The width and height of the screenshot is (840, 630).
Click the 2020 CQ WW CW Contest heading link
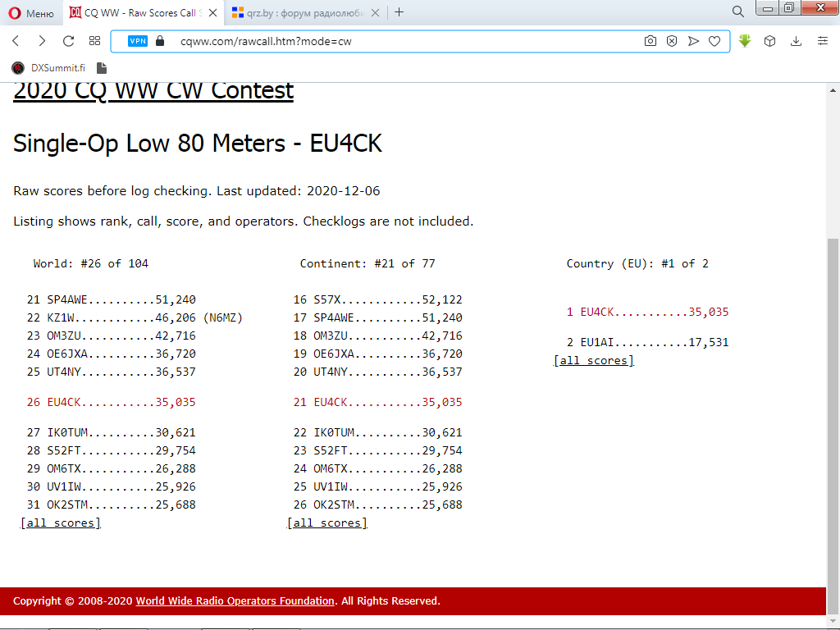153,90
